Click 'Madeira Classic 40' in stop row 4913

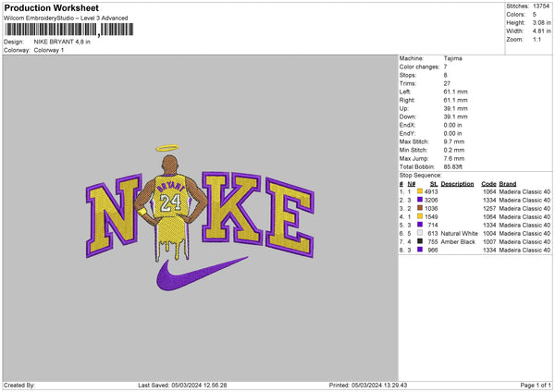pos(524,191)
